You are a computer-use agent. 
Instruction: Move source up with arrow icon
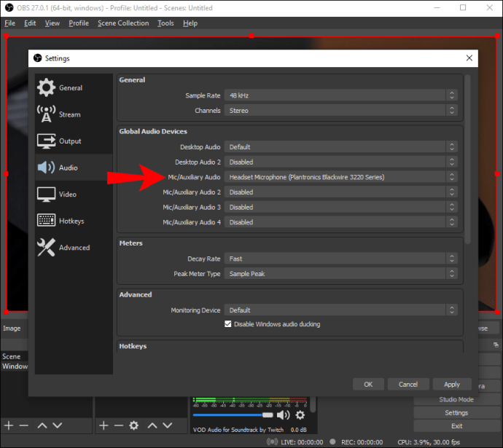click(x=152, y=425)
